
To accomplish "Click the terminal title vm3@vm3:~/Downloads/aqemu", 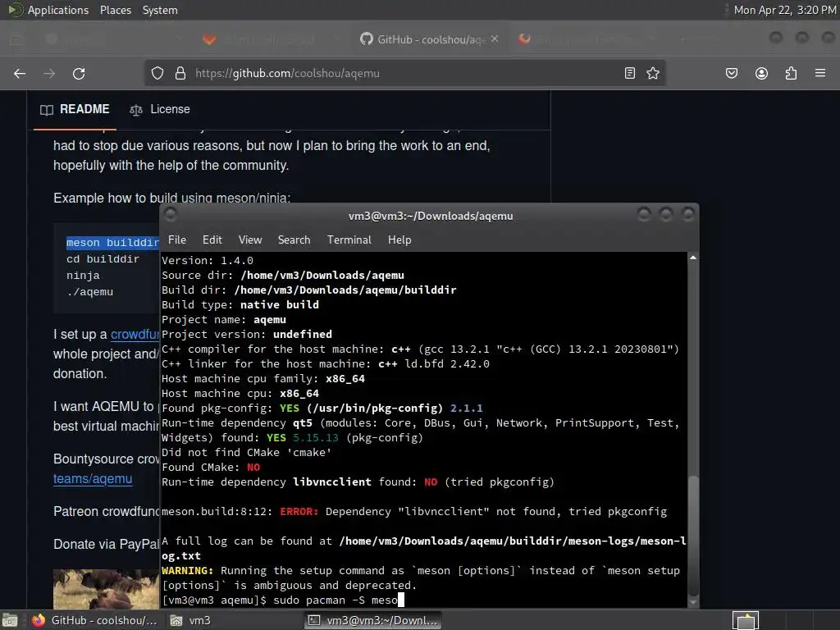I will click(431, 216).
